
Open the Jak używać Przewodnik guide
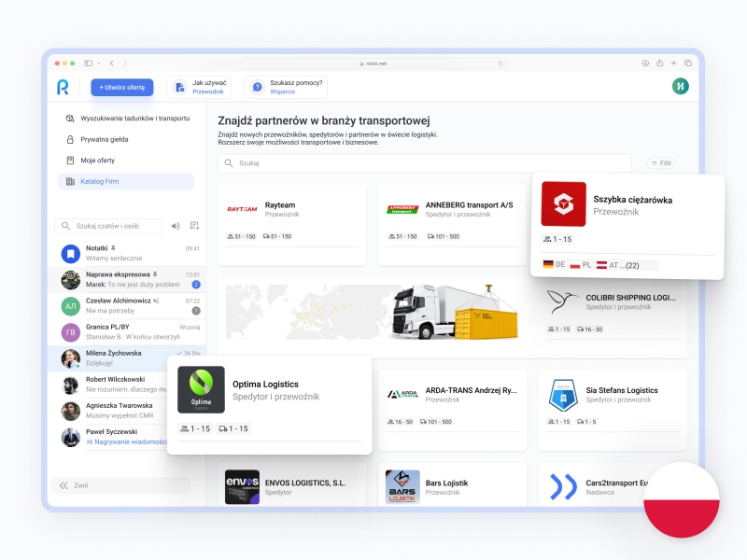pyautogui.click(x=199, y=87)
